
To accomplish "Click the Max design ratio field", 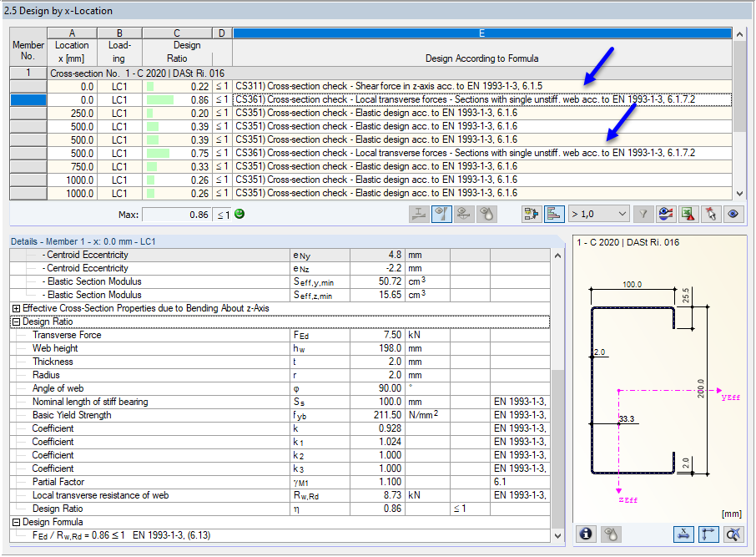I will (x=176, y=215).
